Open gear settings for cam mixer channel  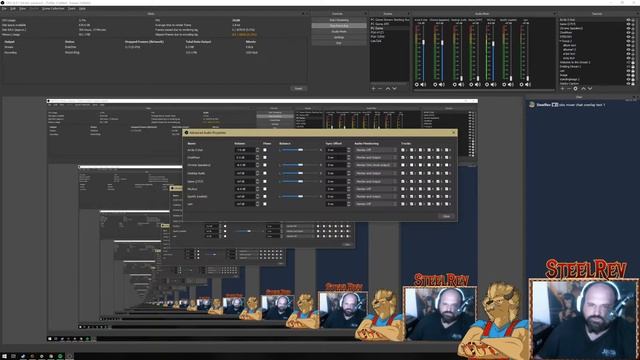[521, 84]
